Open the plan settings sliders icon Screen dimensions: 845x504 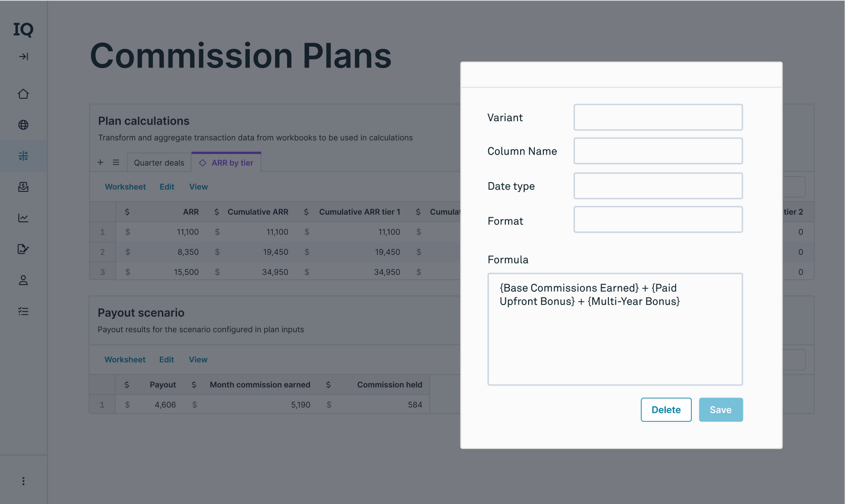coord(23,156)
